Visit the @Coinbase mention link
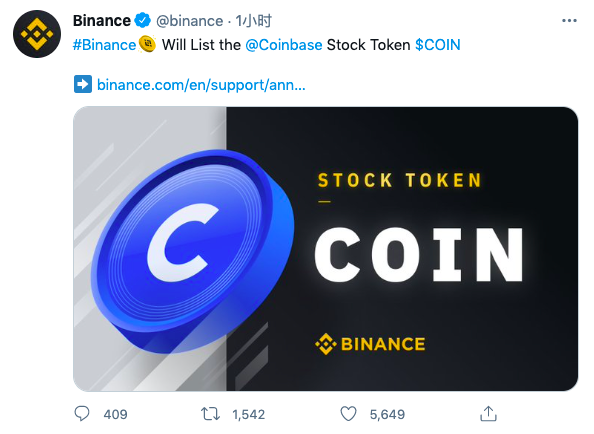This screenshot has height=434, width=594. pos(284,45)
